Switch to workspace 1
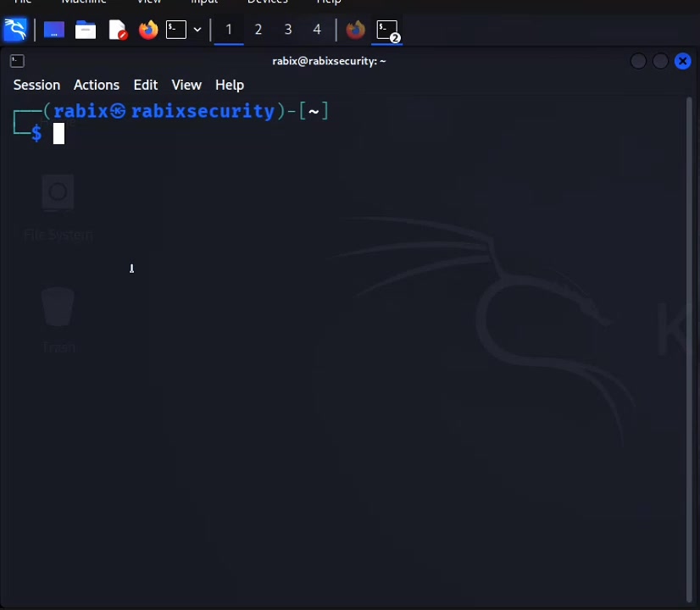 click(x=229, y=30)
